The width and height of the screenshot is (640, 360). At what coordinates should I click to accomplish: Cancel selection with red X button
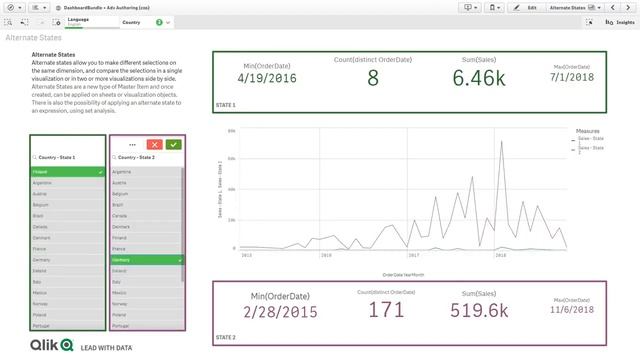154,144
